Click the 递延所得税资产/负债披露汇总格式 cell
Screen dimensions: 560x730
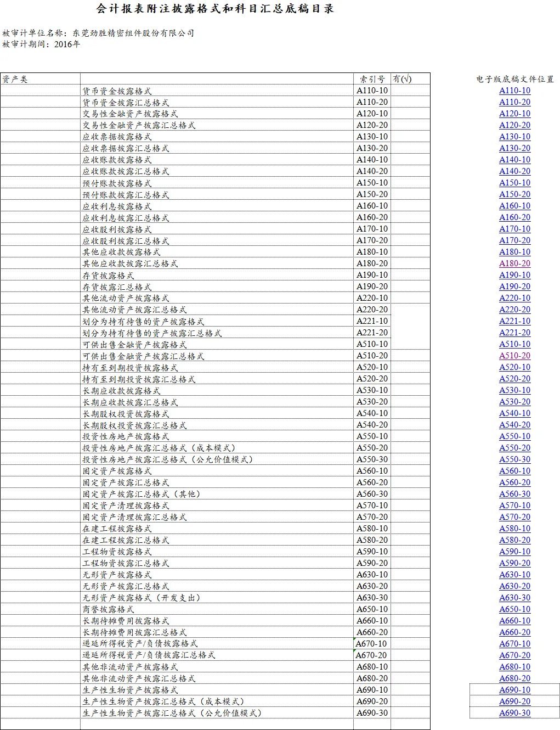tap(217, 655)
